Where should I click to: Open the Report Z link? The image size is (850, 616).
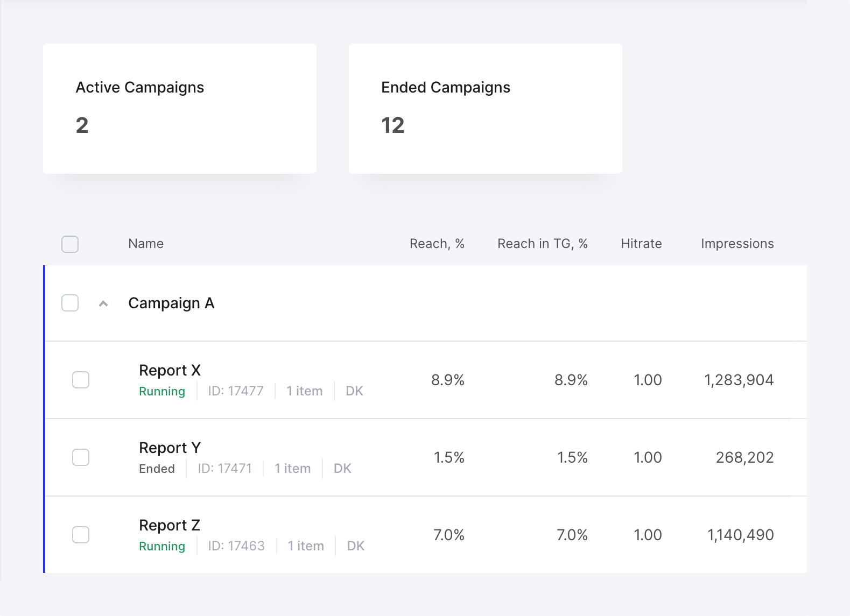pos(170,525)
